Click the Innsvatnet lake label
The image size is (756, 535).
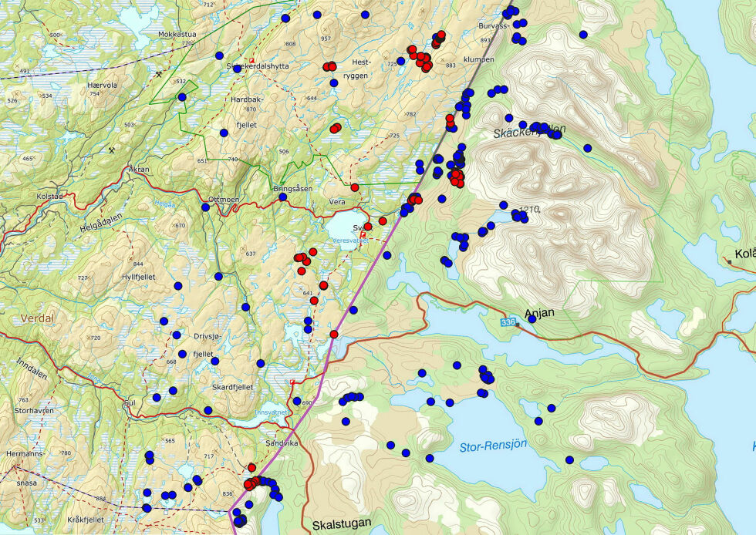[x=271, y=412]
